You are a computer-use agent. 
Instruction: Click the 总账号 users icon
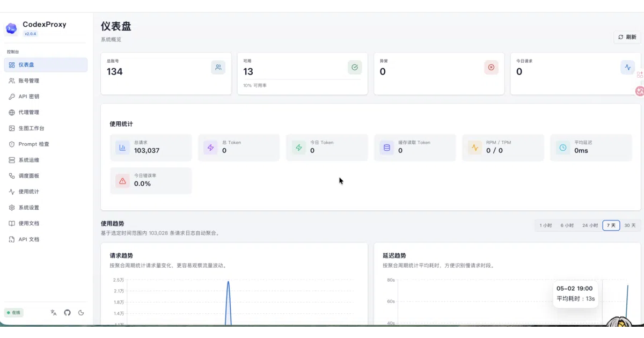[218, 67]
